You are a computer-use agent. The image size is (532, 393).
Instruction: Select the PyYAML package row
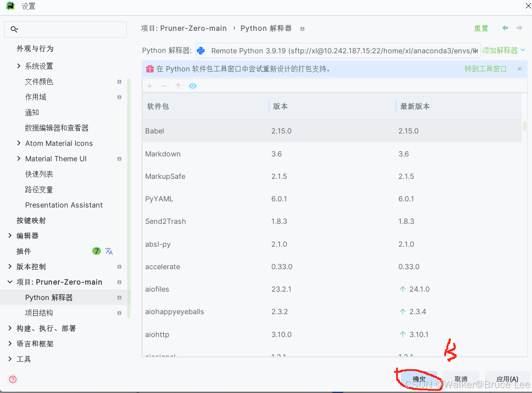click(332, 199)
